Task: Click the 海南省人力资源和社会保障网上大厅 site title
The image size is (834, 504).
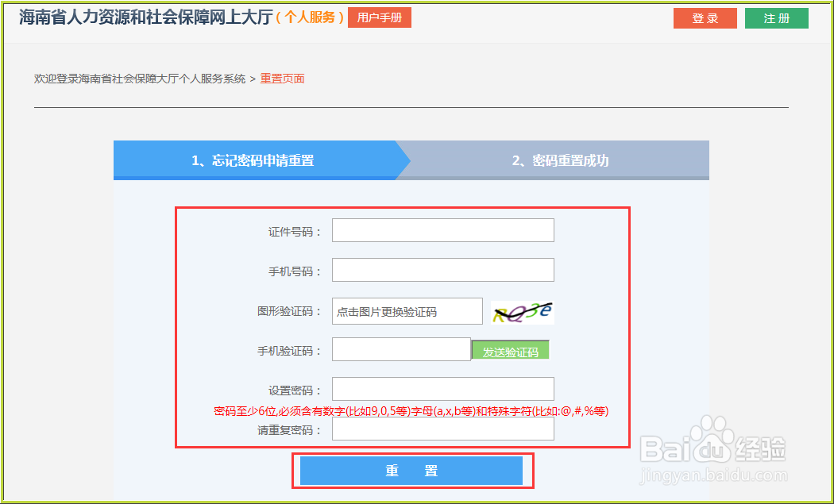Action: (x=145, y=16)
